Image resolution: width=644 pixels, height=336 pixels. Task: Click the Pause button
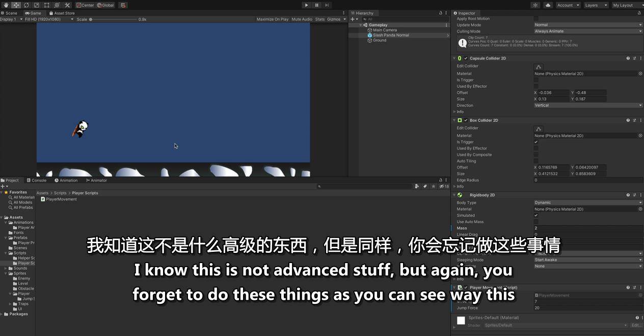pos(316,5)
